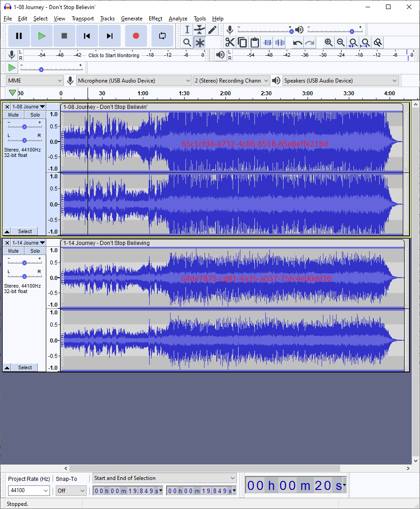Click the audio position time display
Viewport: 420px width, 509px height.
click(x=296, y=485)
